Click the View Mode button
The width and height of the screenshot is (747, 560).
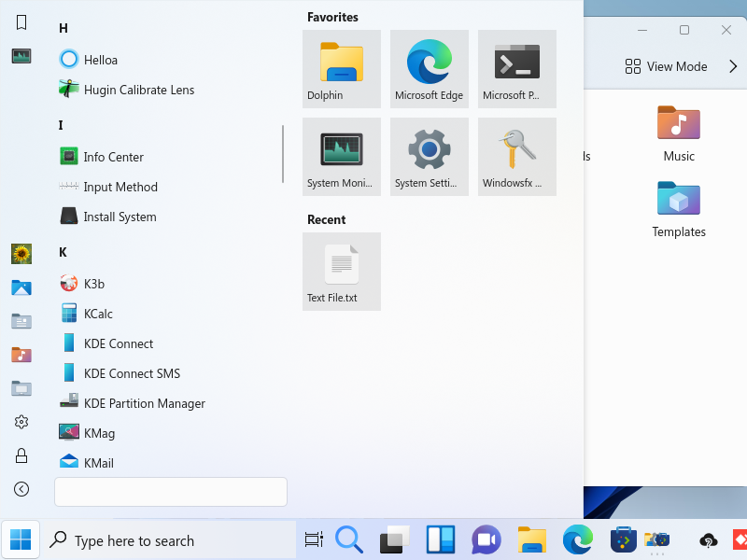[x=666, y=66]
